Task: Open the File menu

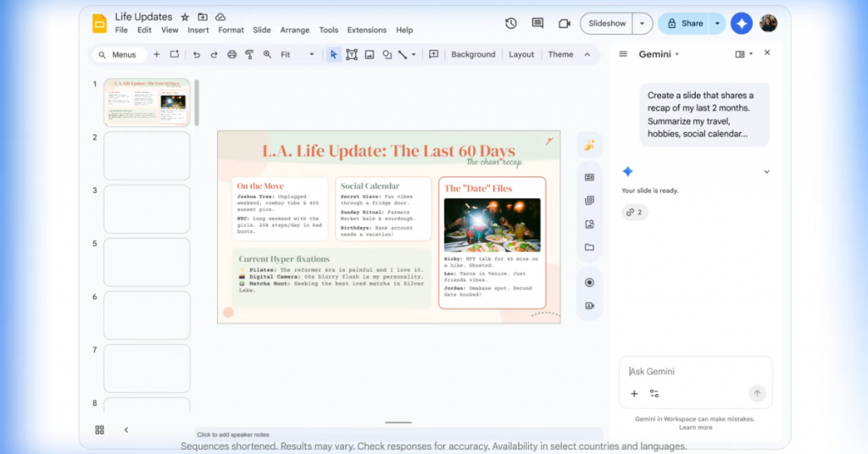Action: [121, 30]
